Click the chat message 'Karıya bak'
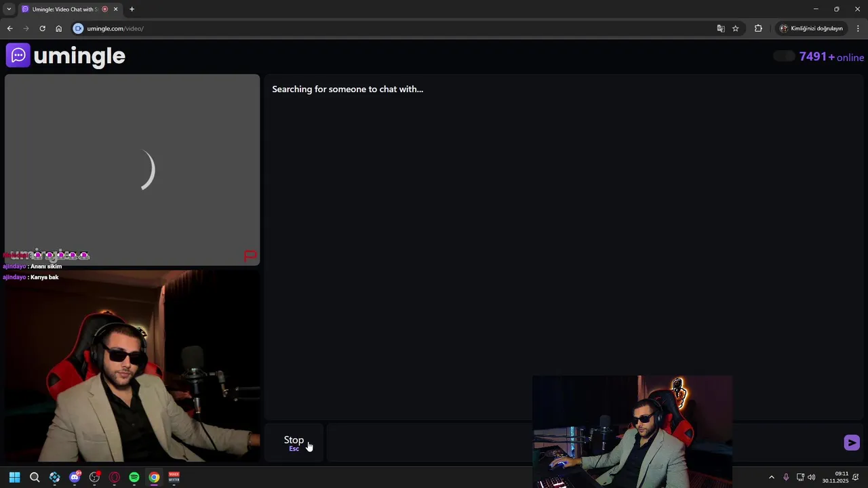Image resolution: width=868 pixels, height=488 pixels. pos(45,277)
